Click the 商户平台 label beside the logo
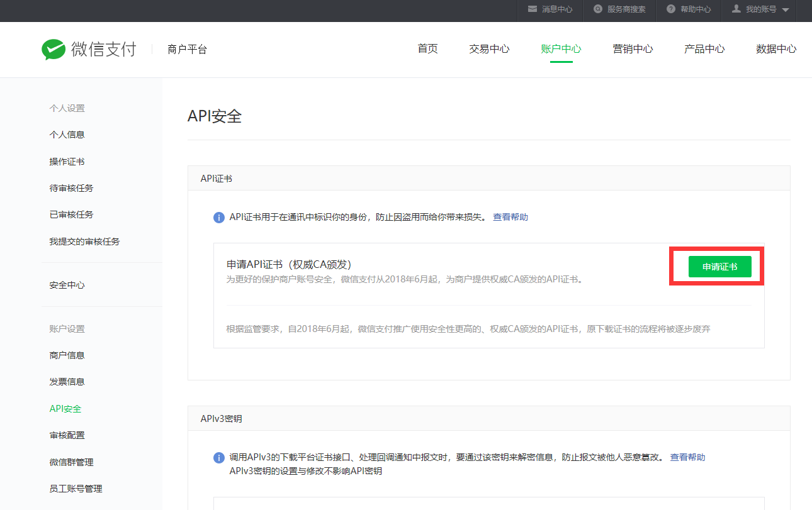The height and width of the screenshot is (510, 812). click(x=187, y=49)
